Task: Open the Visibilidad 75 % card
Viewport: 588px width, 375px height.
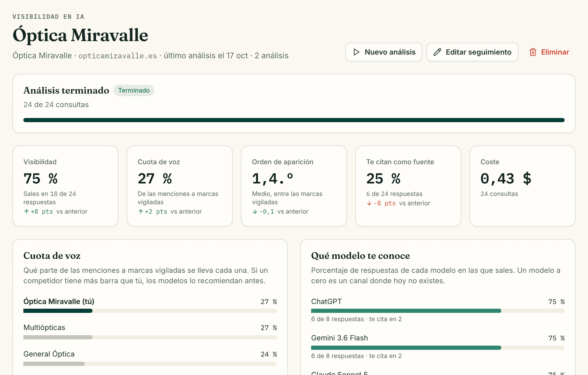Action: click(x=65, y=186)
